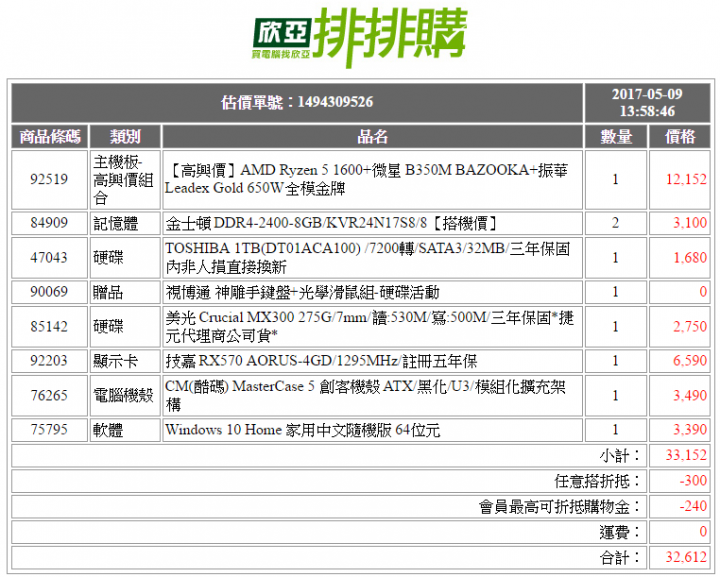This screenshot has height=577, width=720.
Task: Click price 6,590
Action: point(690,360)
